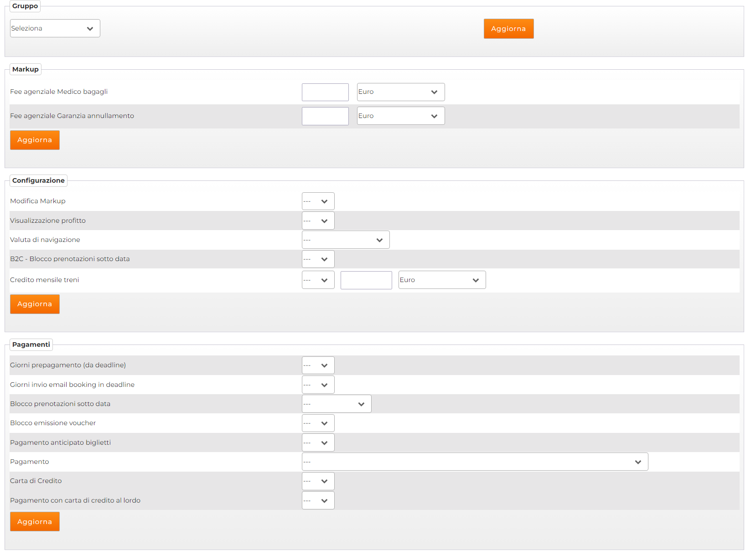Image resolution: width=751 pixels, height=560 pixels.
Task: Open the Blocco emissione voucher dropdown
Action: coord(318,423)
